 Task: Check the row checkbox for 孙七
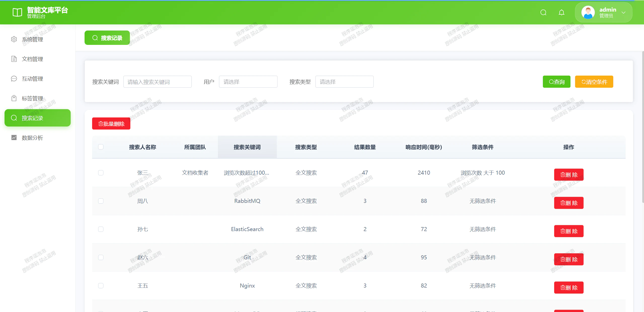click(101, 229)
